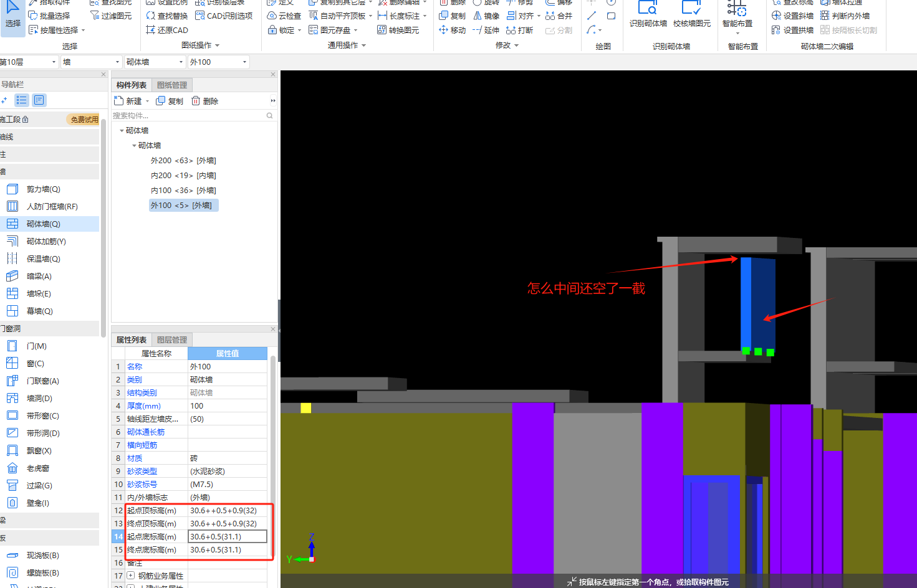Screen dimensions: 917x588
Task: Expand overflow arrows in component list toolbar
Action: point(273,101)
